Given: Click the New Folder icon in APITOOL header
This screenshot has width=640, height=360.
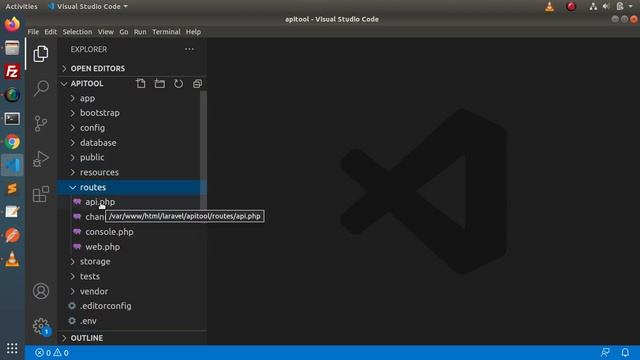Looking at the screenshot, I should [160, 84].
